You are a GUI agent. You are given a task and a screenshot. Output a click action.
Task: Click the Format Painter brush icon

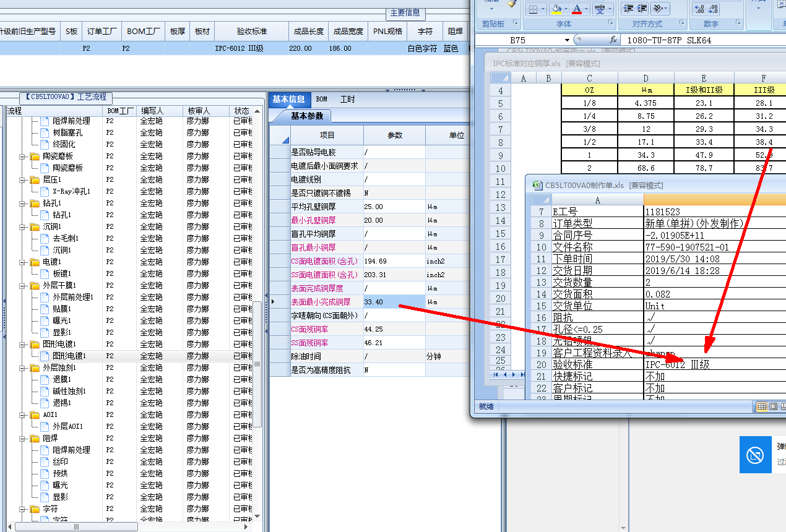511,3
